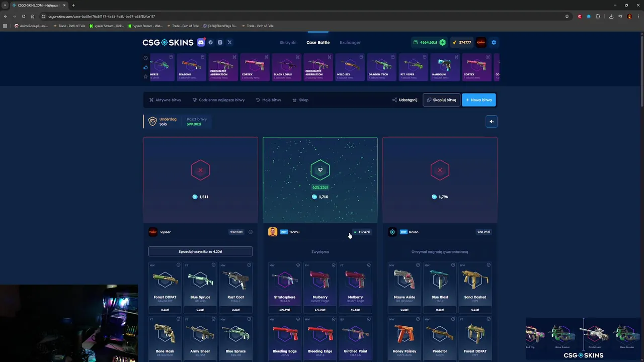Click the Underdog mode shield icon
Screen dimensions: 644x362
tap(152, 122)
